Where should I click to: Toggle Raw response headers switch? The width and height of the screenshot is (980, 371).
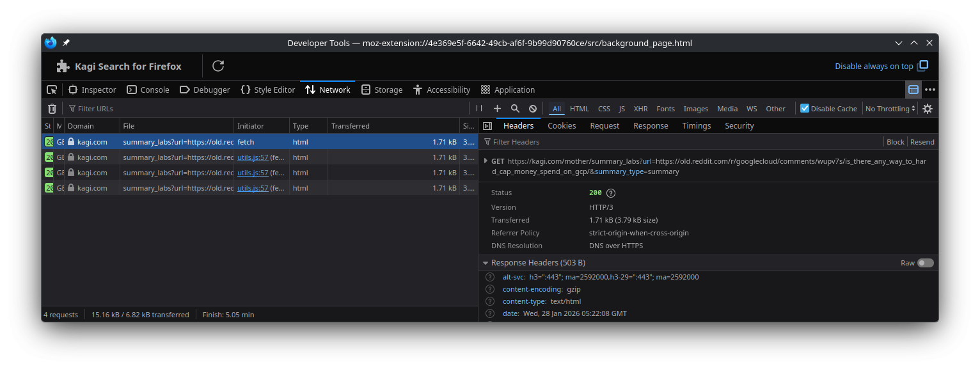[x=925, y=263]
